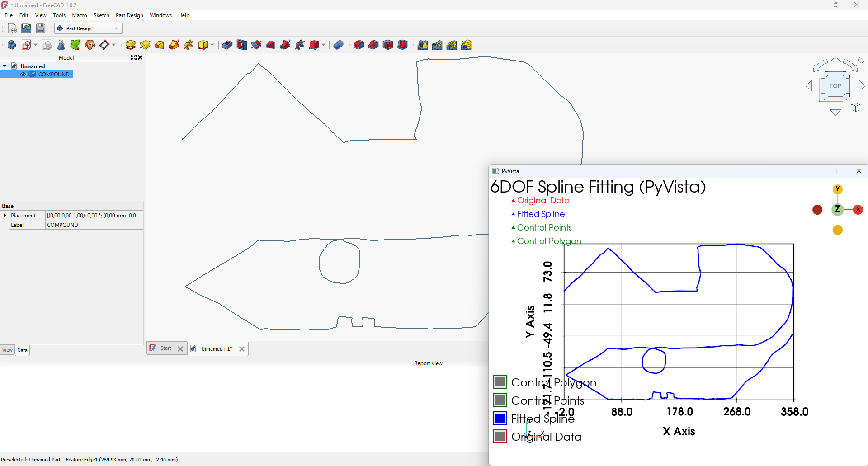The image size is (868, 466).
Task: Select the Pad tool
Action: tap(131, 45)
